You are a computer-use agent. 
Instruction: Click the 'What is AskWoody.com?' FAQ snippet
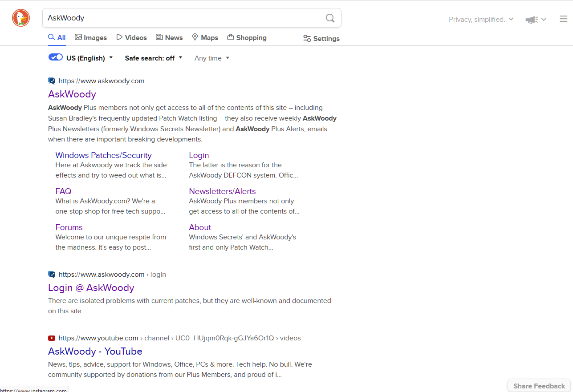tap(110, 206)
